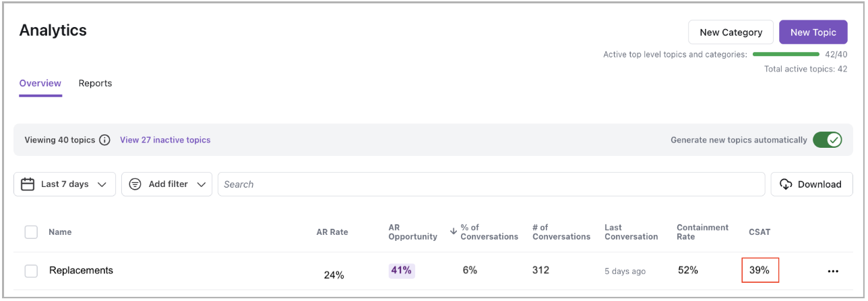The width and height of the screenshot is (868, 301).
Task: Toggle Generate new topics automatically switch
Action: coord(827,140)
